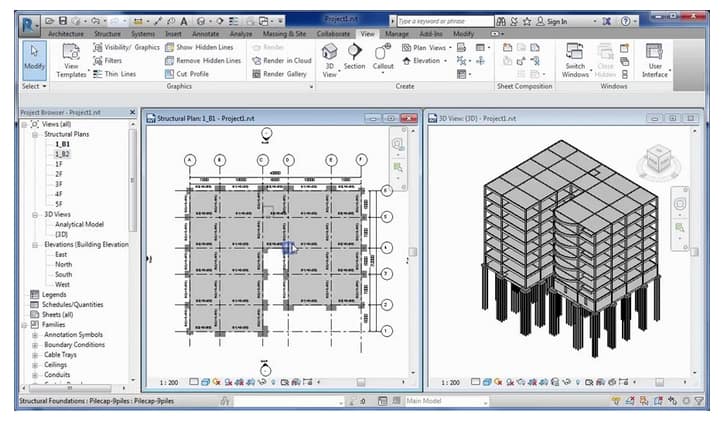The image size is (722, 421).
Task: Switch to the Collaborate tab
Action: [x=333, y=34]
